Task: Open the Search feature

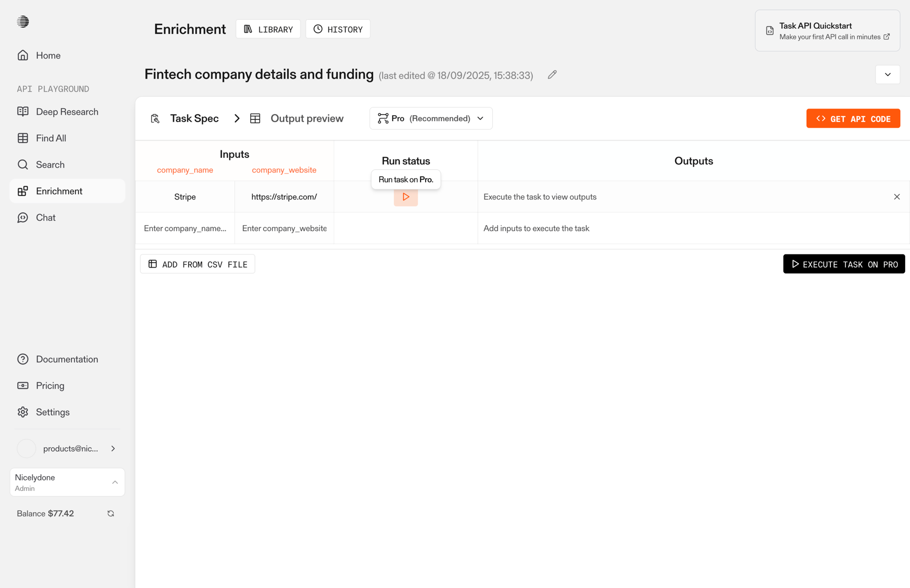Action: tap(50, 164)
